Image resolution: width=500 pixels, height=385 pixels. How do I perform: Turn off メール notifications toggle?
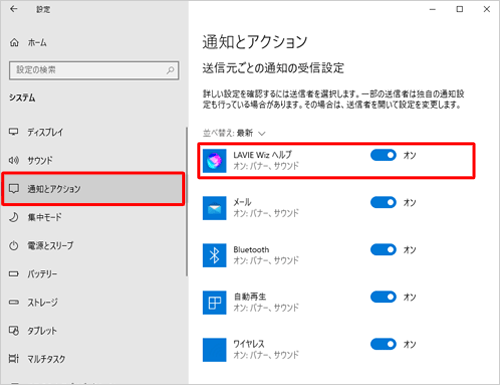coord(383,202)
